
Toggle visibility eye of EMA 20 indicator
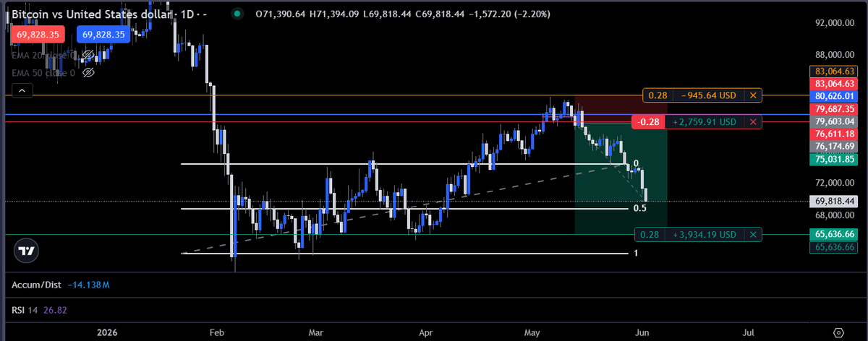coord(88,55)
